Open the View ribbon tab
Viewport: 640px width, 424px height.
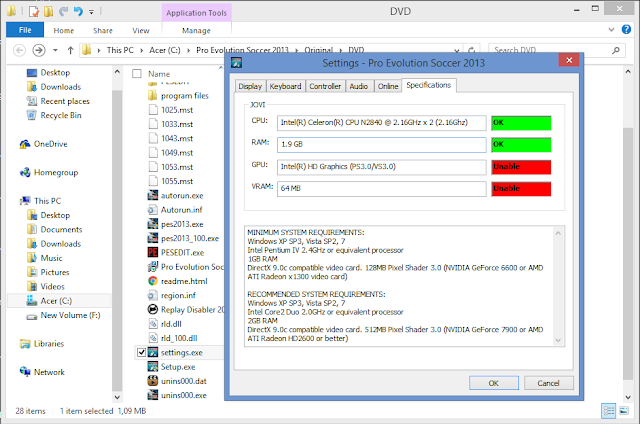pos(140,30)
